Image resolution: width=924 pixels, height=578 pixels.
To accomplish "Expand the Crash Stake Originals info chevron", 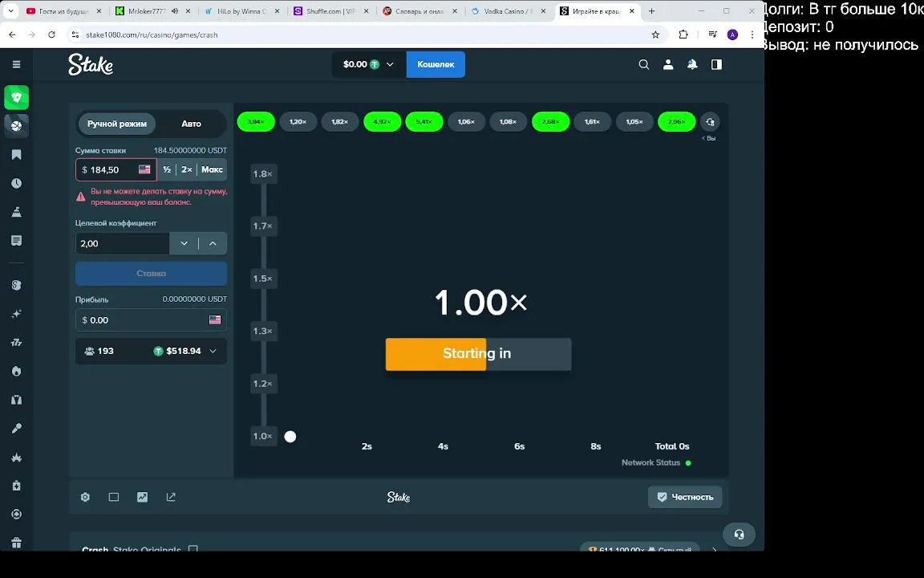I will pyautogui.click(x=714, y=549).
